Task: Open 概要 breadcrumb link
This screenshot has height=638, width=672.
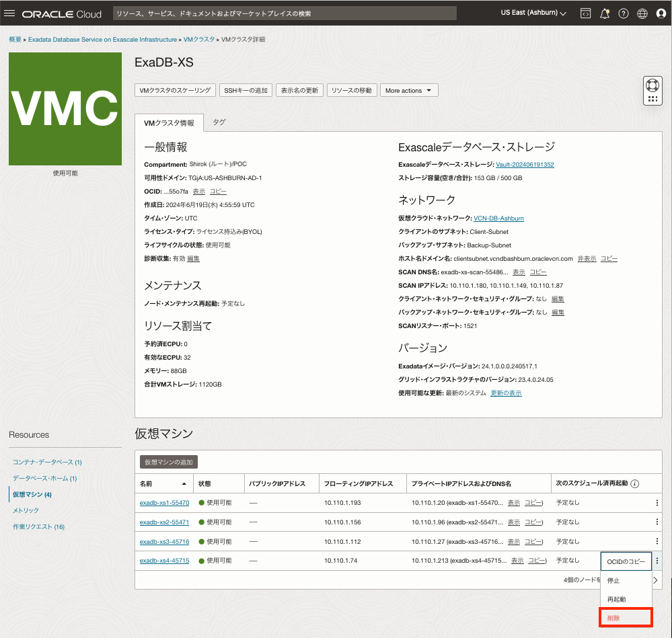Action: 15,40
